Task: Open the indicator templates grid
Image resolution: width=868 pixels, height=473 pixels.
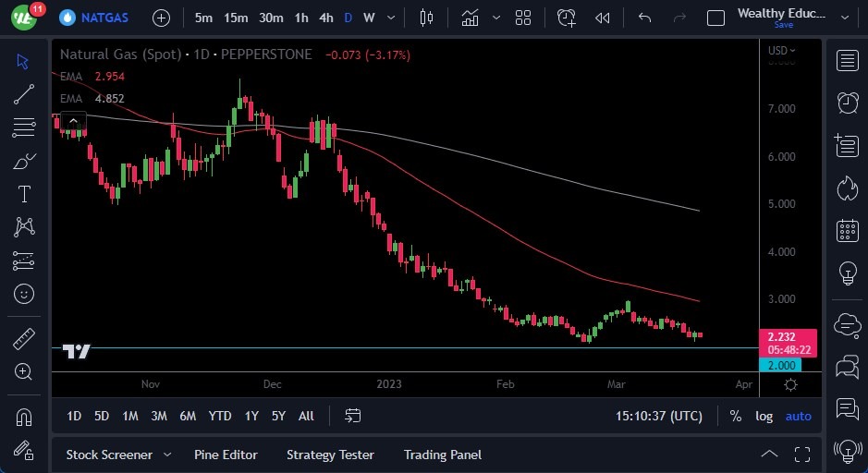Action: [x=522, y=18]
